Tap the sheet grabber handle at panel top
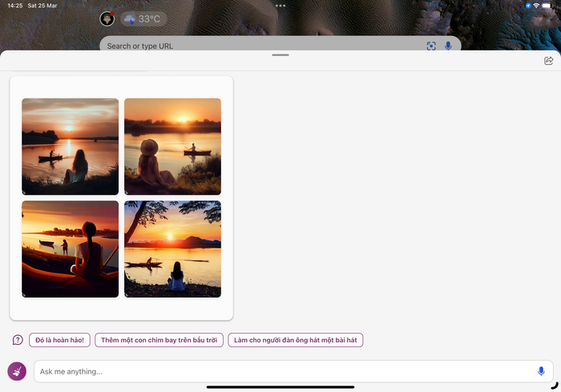 pyautogui.click(x=280, y=55)
